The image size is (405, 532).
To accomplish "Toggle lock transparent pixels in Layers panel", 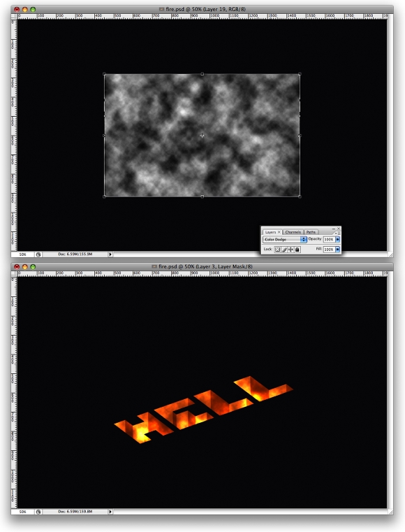I will point(277,250).
